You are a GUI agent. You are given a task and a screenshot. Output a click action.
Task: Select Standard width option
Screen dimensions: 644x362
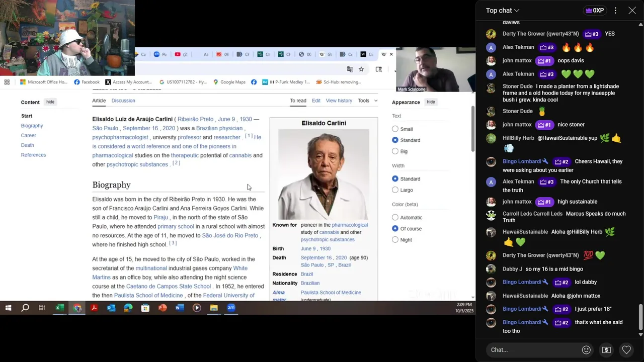395,179
